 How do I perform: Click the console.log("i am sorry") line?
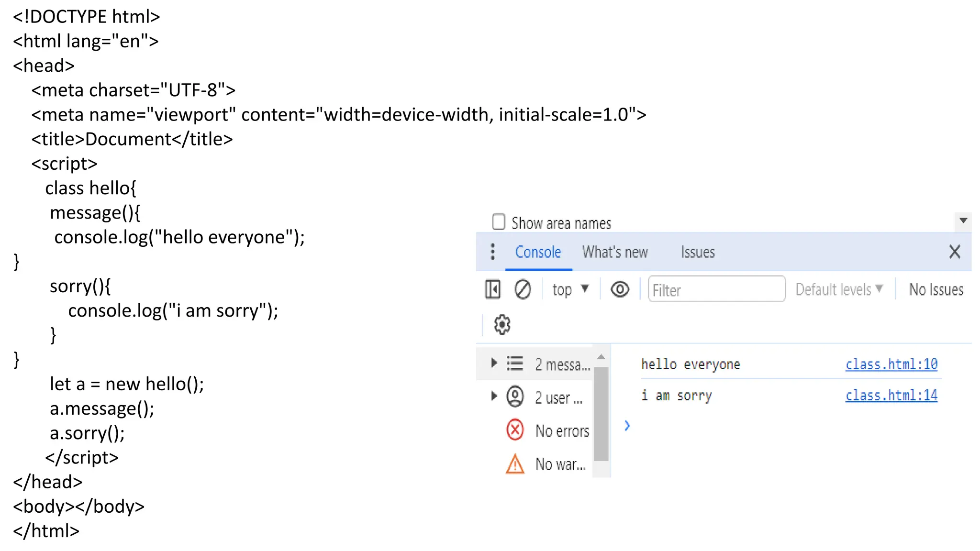(173, 311)
